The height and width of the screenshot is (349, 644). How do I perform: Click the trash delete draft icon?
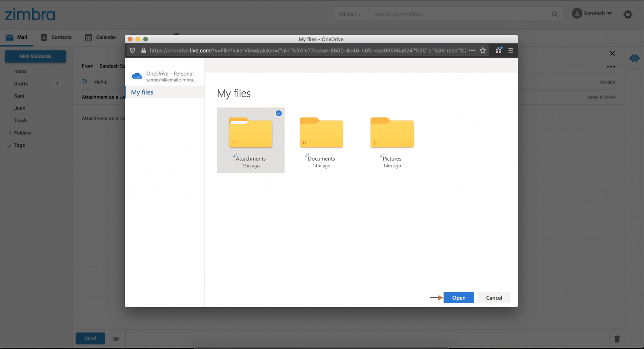tap(617, 339)
